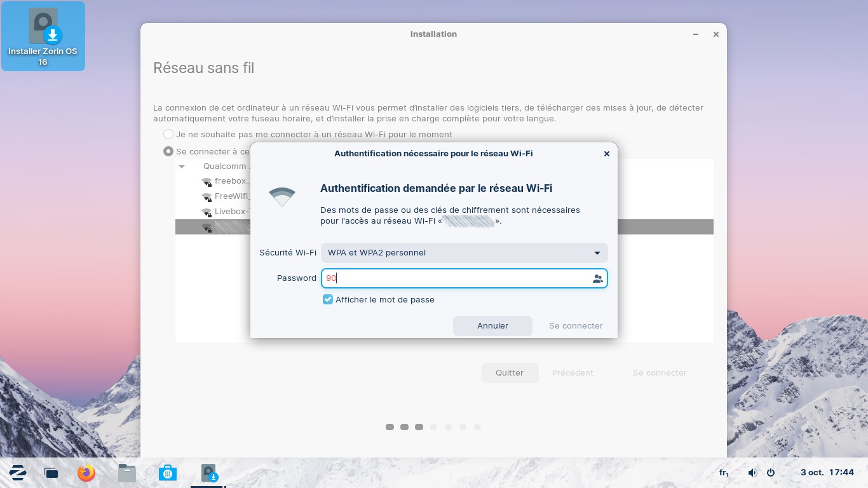Image resolution: width=868 pixels, height=488 pixels.
Task: Uncheck Afficher le mot de passe
Action: [x=328, y=299]
